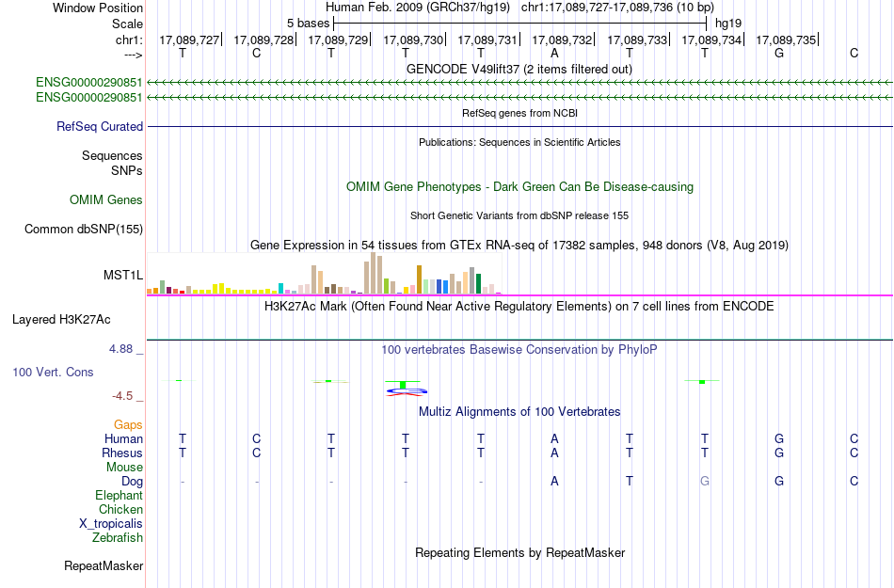
Task: Click the RefSeq Curated track label
Action: pos(100,126)
